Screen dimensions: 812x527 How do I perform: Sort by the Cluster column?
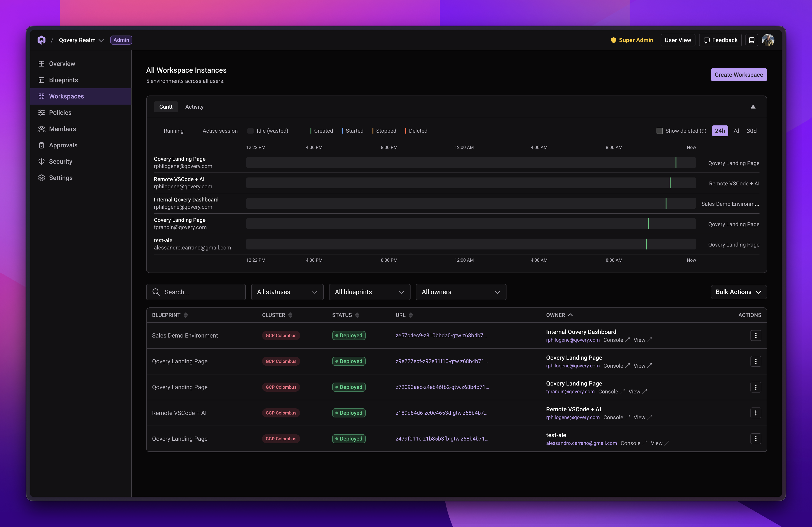pos(277,315)
